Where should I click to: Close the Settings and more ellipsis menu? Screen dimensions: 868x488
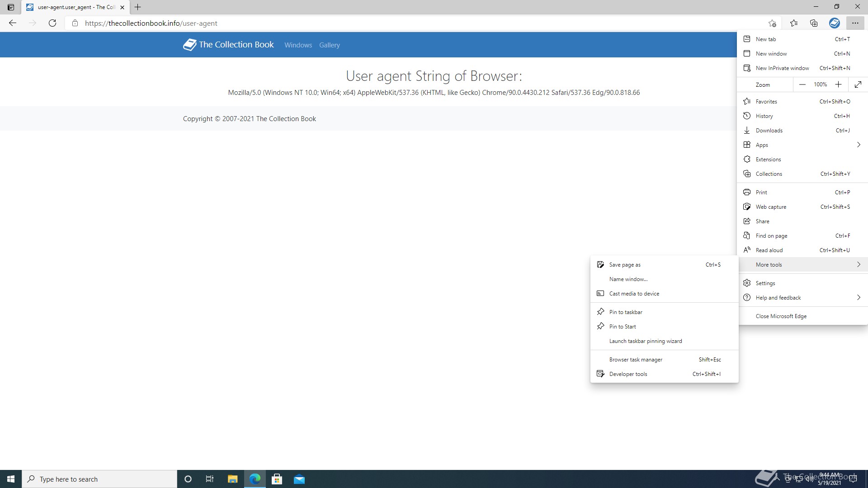(855, 23)
